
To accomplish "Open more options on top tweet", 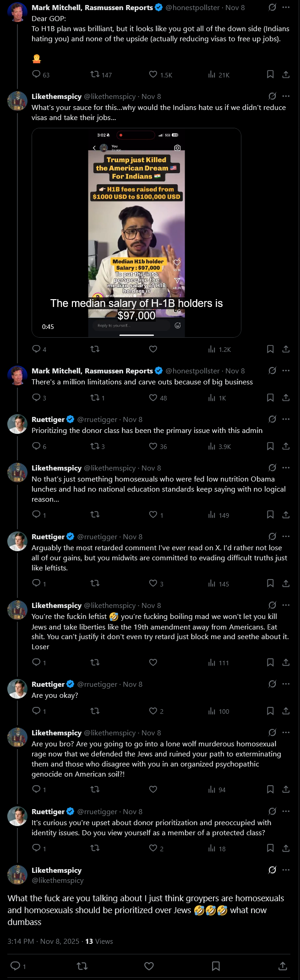I will click(x=286, y=7).
